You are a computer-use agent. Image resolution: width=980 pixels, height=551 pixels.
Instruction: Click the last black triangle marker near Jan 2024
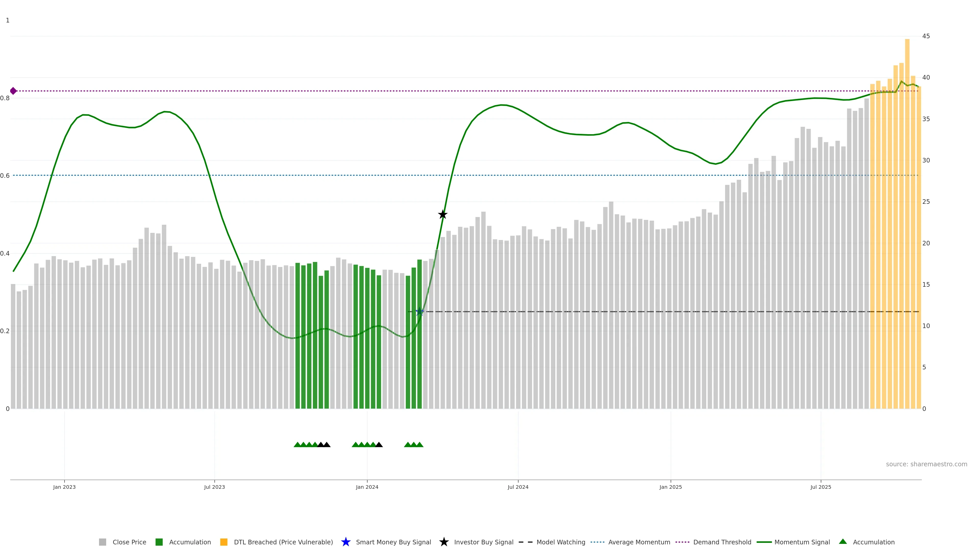click(x=379, y=445)
